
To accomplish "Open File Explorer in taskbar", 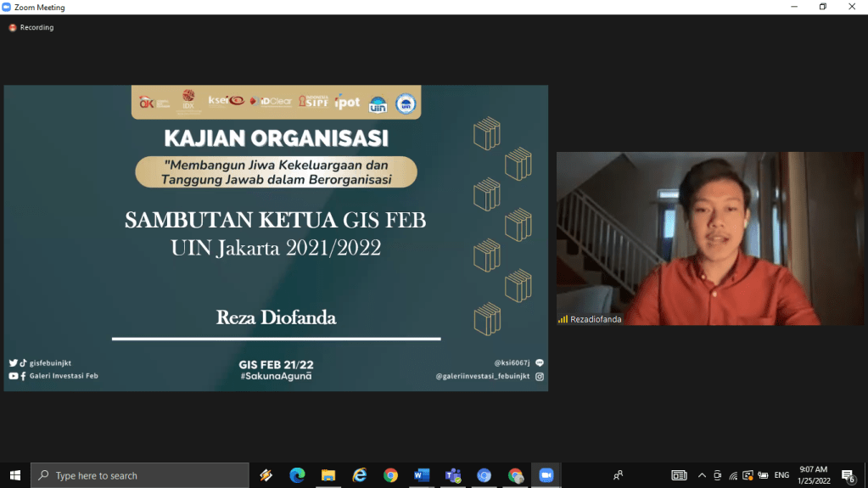I will (x=328, y=475).
